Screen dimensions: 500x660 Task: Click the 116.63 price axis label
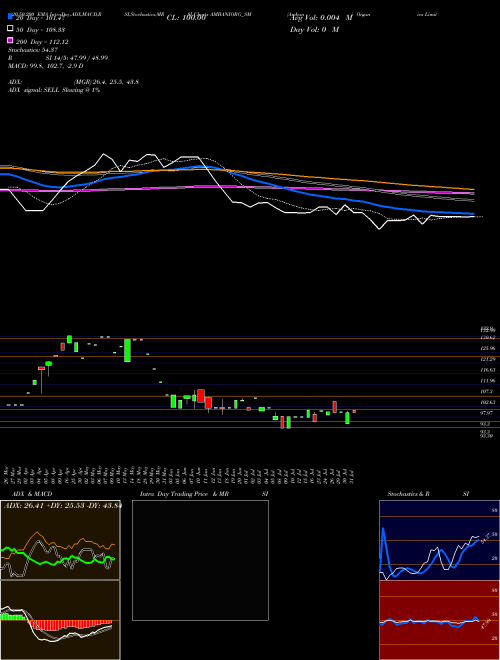(x=488, y=370)
